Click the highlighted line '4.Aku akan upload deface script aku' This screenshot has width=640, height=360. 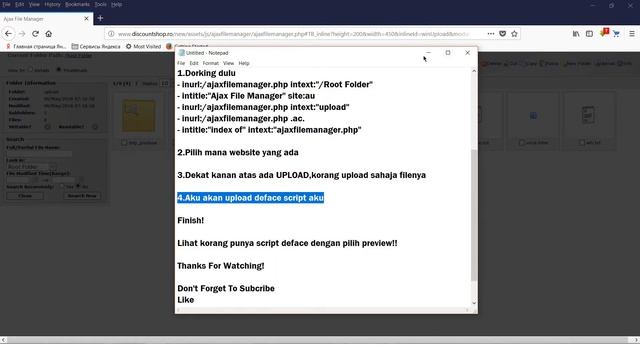(250, 198)
